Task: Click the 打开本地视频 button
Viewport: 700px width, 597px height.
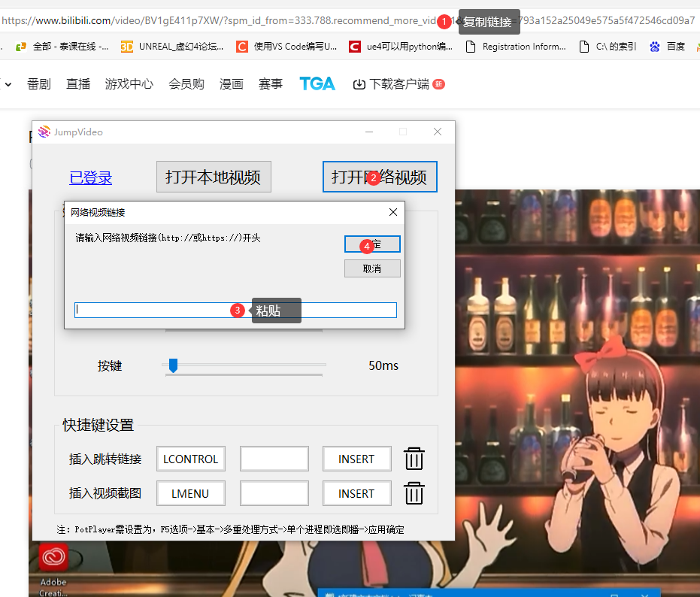Action: pos(214,176)
